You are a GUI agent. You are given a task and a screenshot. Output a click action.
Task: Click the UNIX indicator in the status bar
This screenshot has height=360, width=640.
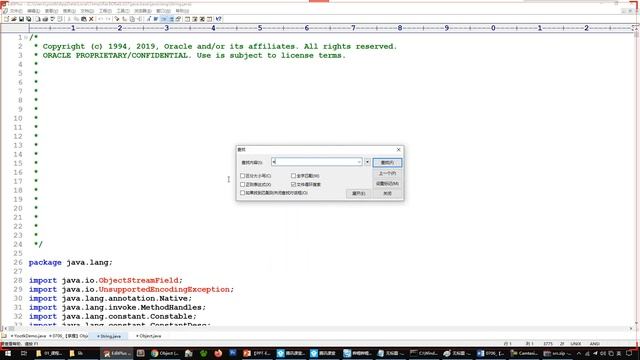pyautogui.click(x=576, y=344)
